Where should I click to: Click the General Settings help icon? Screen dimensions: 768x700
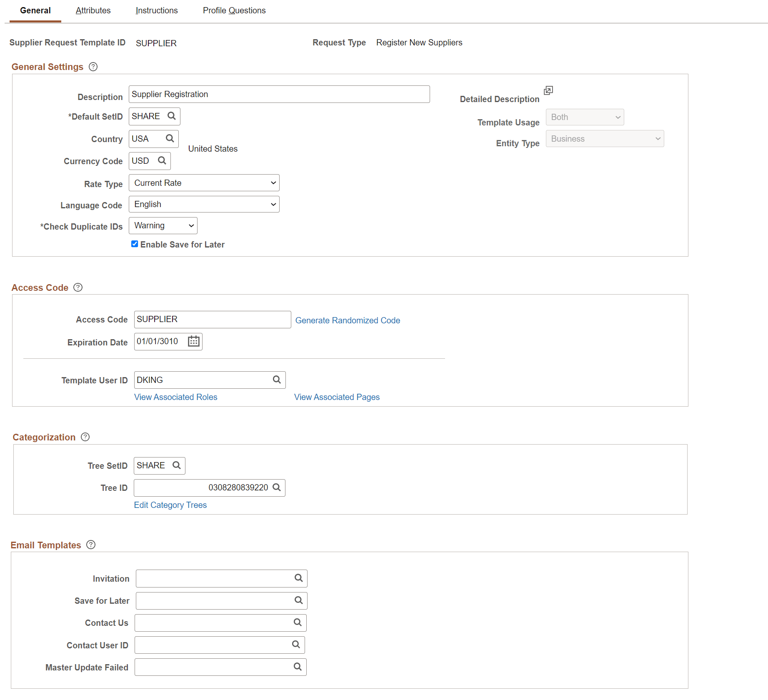click(93, 67)
